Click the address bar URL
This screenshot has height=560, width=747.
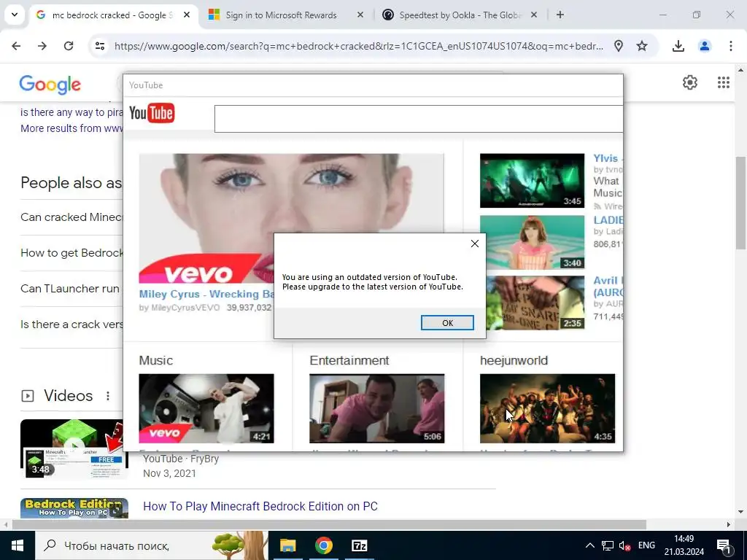coord(359,46)
